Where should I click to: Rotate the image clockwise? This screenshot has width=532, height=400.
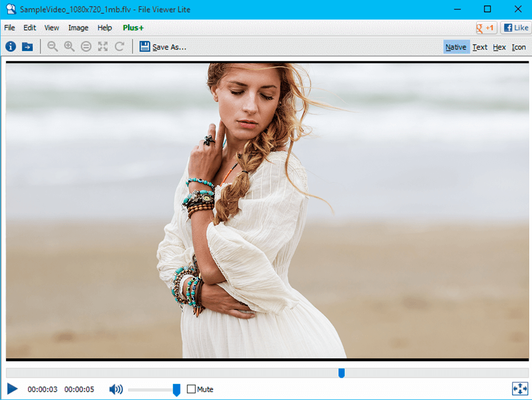coord(119,47)
